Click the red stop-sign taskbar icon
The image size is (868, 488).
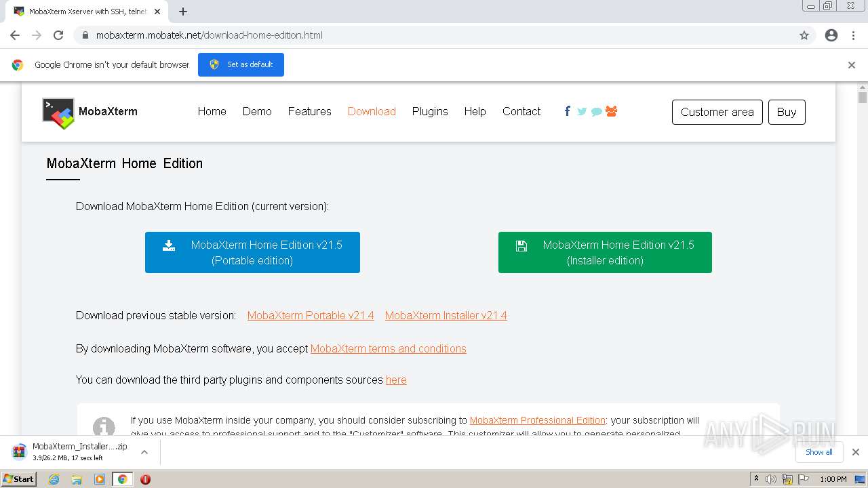[x=145, y=479]
